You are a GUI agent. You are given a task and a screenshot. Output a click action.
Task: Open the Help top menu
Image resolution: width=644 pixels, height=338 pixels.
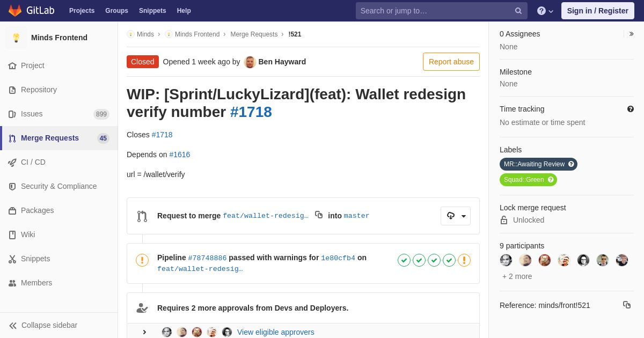184,11
